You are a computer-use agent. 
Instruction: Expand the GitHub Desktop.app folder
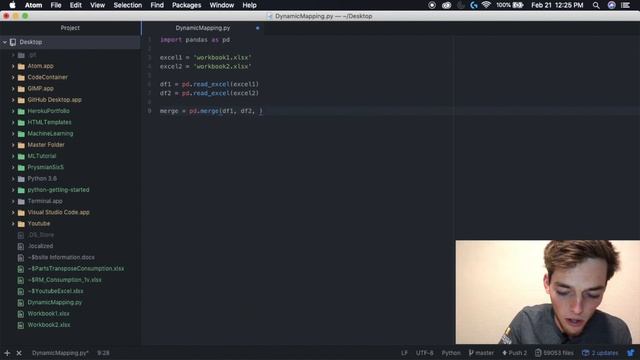(x=13, y=100)
